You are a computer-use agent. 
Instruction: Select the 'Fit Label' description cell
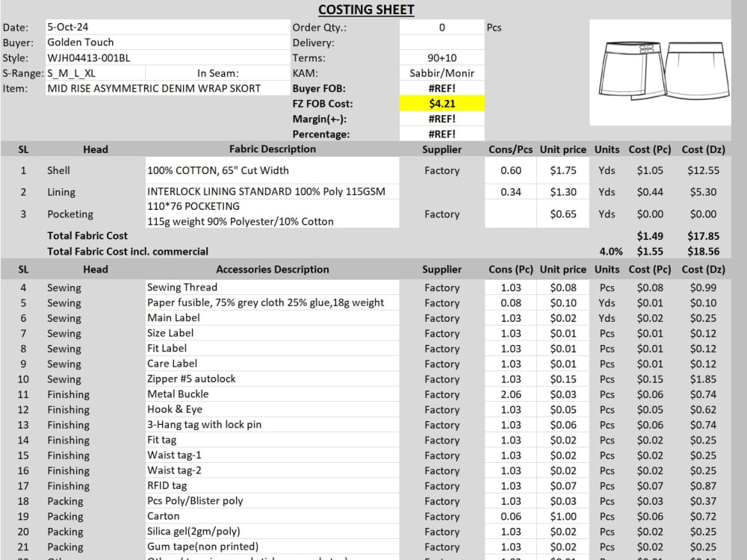pos(272,348)
